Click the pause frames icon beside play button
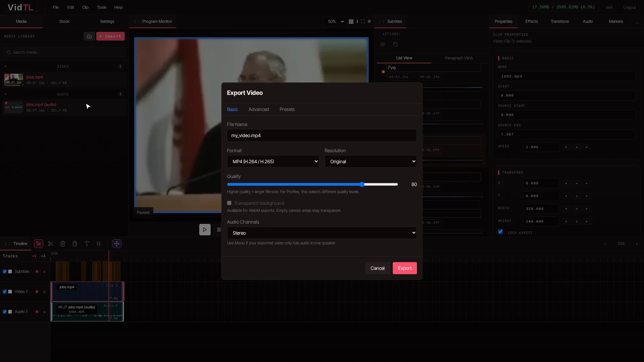The height and width of the screenshot is (362, 644). (219, 230)
